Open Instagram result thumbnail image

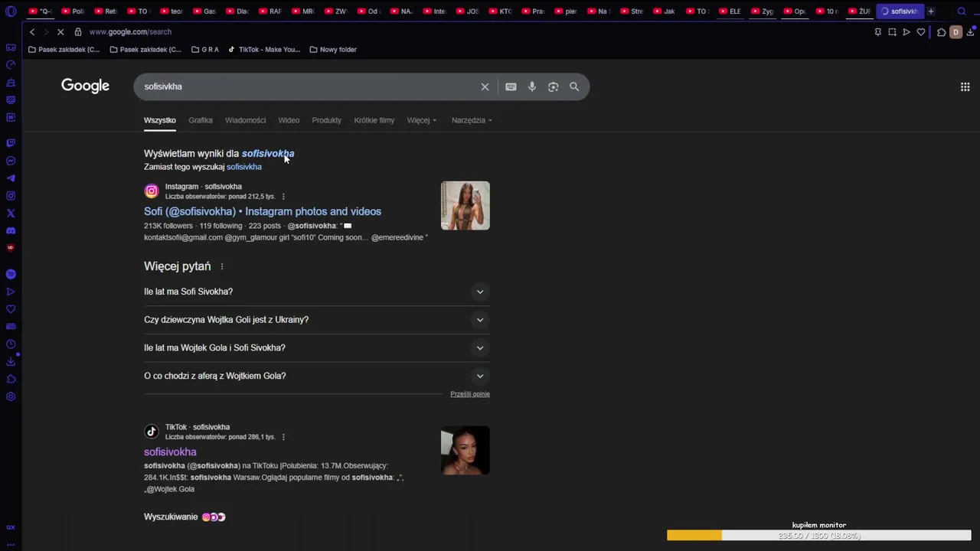(x=465, y=205)
